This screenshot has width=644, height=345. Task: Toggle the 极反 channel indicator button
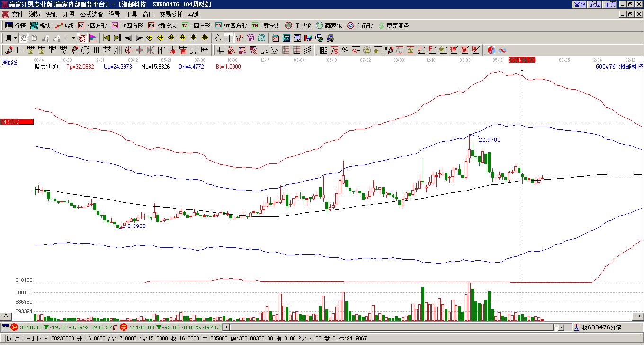point(81,38)
